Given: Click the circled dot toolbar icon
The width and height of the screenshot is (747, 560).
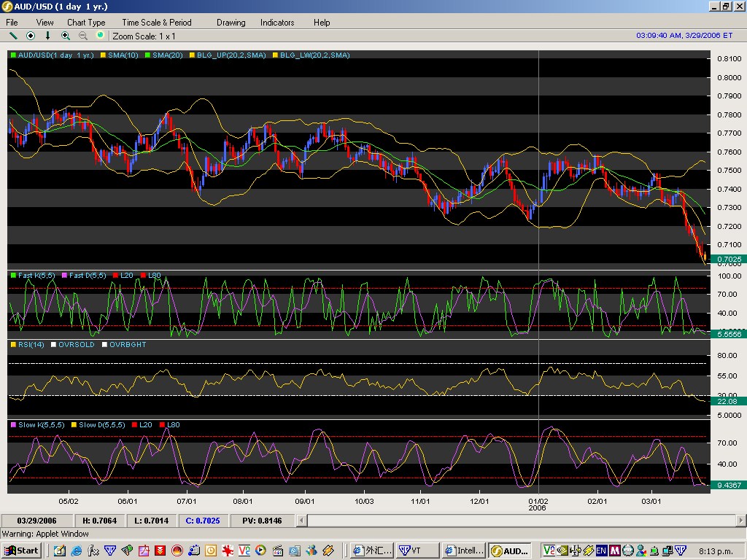Looking at the screenshot, I should [x=31, y=35].
